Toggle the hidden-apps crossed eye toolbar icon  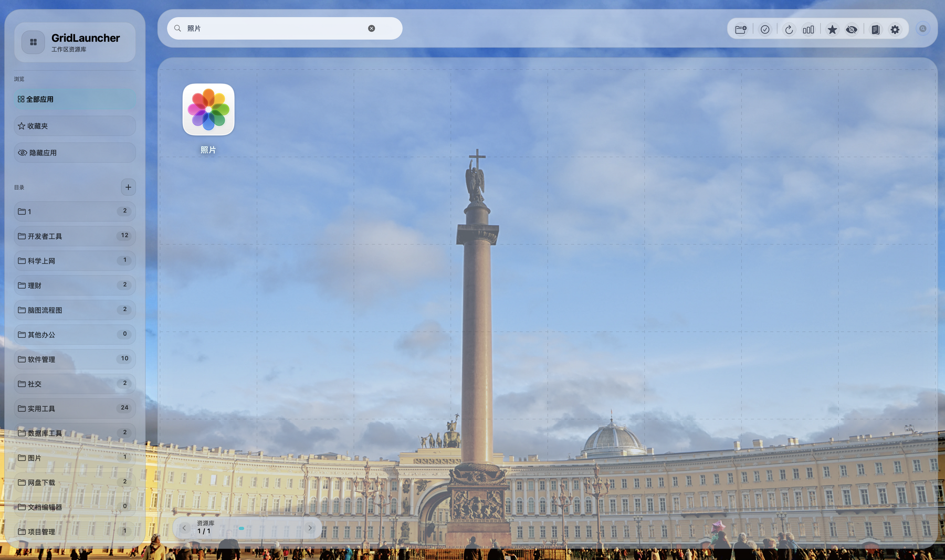click(x=852, y=29)
